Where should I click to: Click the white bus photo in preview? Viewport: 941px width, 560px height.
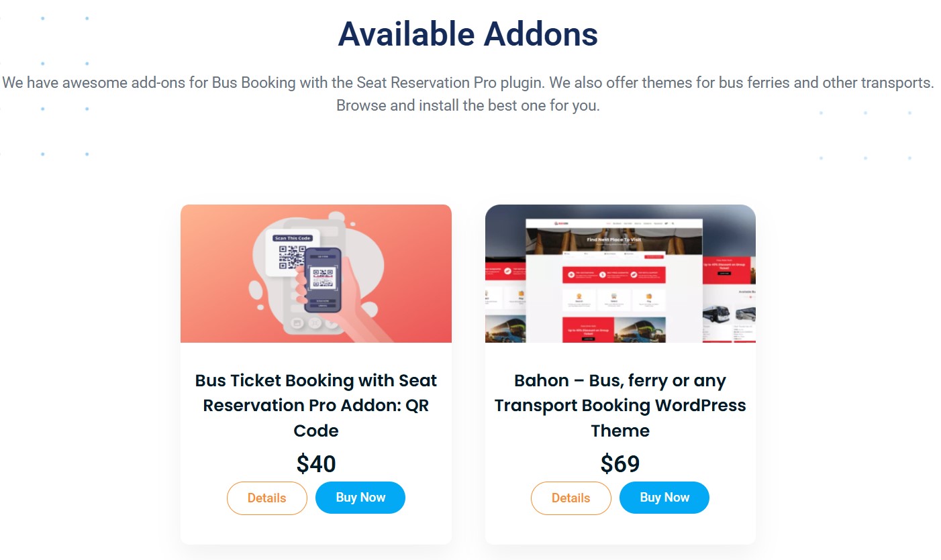(x=717, y=315)
